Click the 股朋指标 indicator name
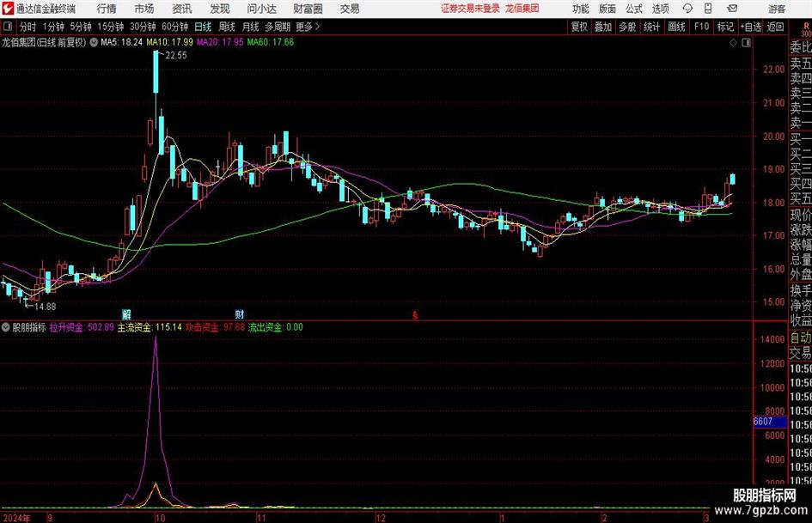Image resolution: width=812 pixels, height=523 pixels. tap(29, 327)
